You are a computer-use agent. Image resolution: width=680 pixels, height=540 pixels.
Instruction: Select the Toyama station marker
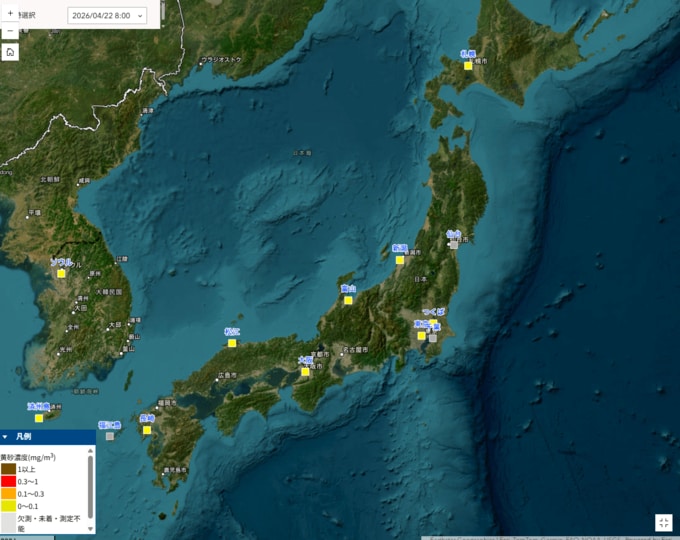point(348,300)
